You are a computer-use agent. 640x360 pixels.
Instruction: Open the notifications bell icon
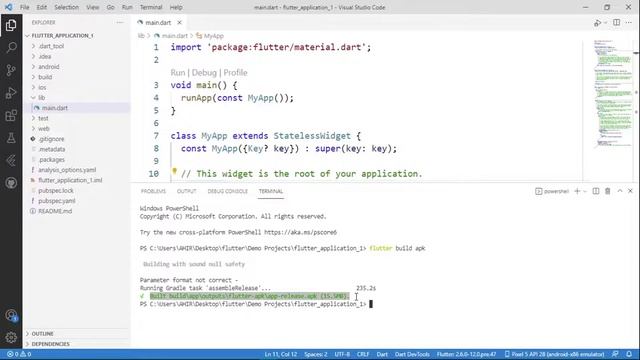point(629,354)
